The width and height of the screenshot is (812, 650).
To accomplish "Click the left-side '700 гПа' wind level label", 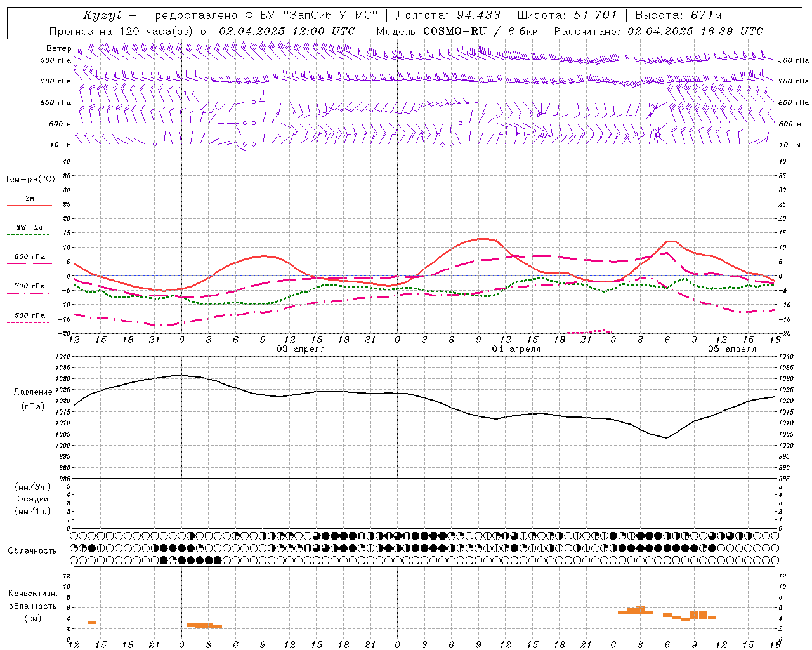I will [x=56, y=81].
